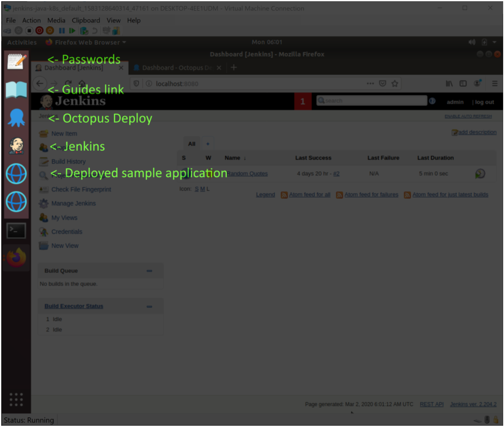Open the Clipboard menu
Image resolution: width=504 pixels, height=427 pixels.
[86, 21]
